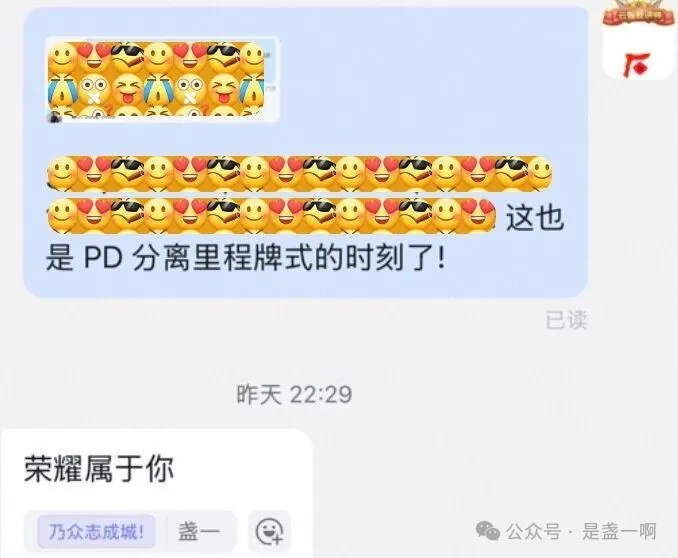Tap the '昨天 22:29' timestamp

(x=294, y=394)
